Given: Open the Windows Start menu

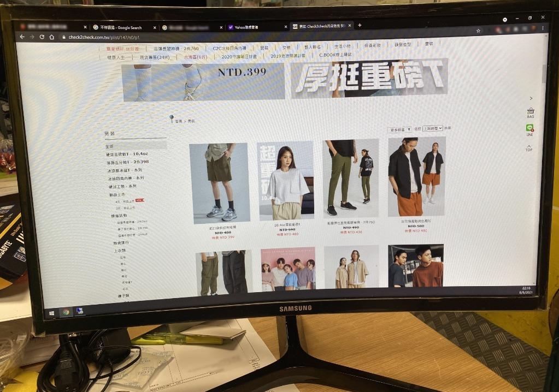Looking at the screenshot, I should pos(52,313).
